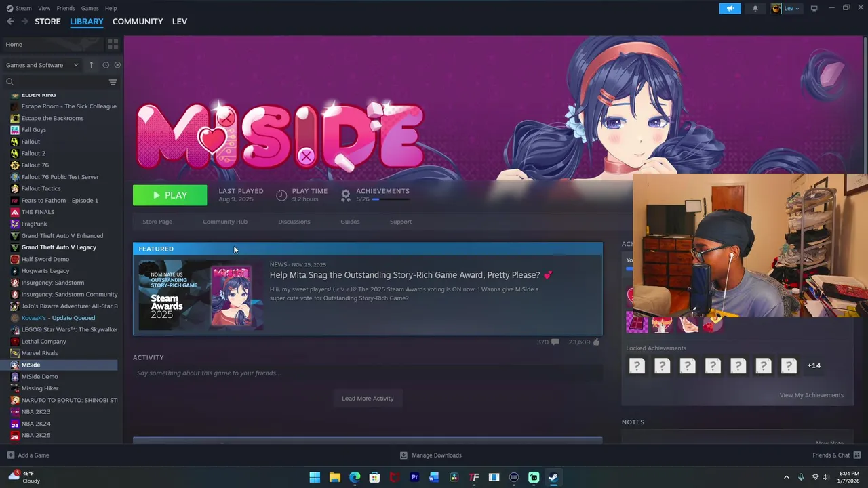Select Fallout 76 in the library list
The image size is (868, 488).
click(35, 165)
